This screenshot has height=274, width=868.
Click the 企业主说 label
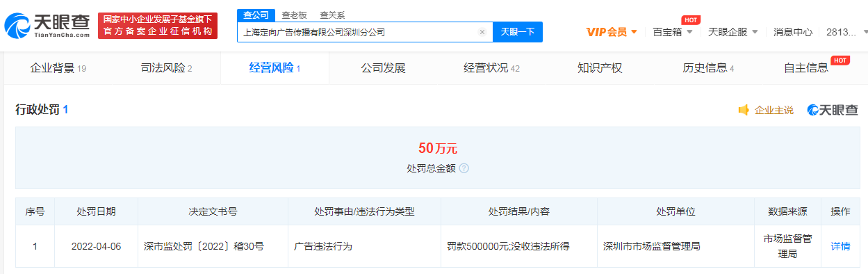tap(773, 110)
